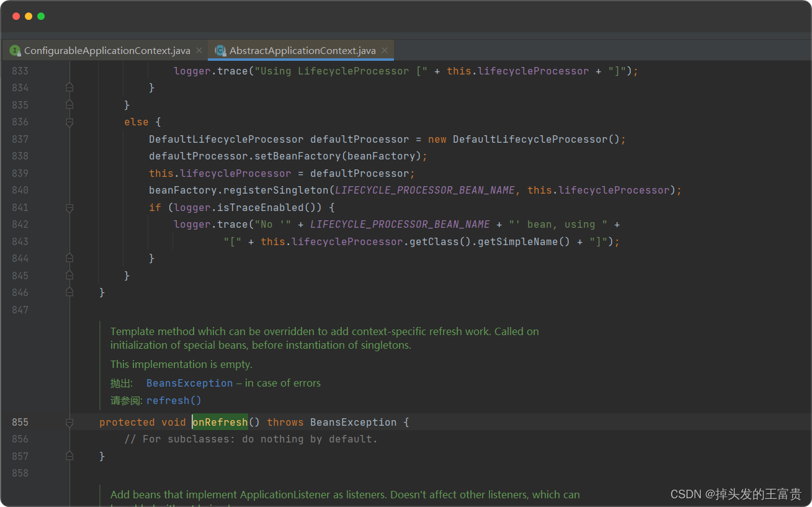This screenshot has height=507, width=812.
Task: Close the ConfigurableApplicationContext.java tab
Action: (x=199, y=51)
